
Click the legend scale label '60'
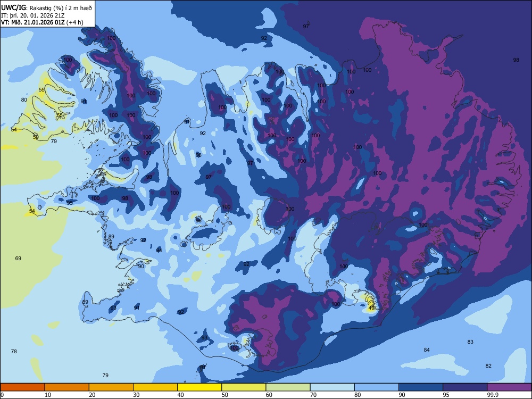(269, 395)
